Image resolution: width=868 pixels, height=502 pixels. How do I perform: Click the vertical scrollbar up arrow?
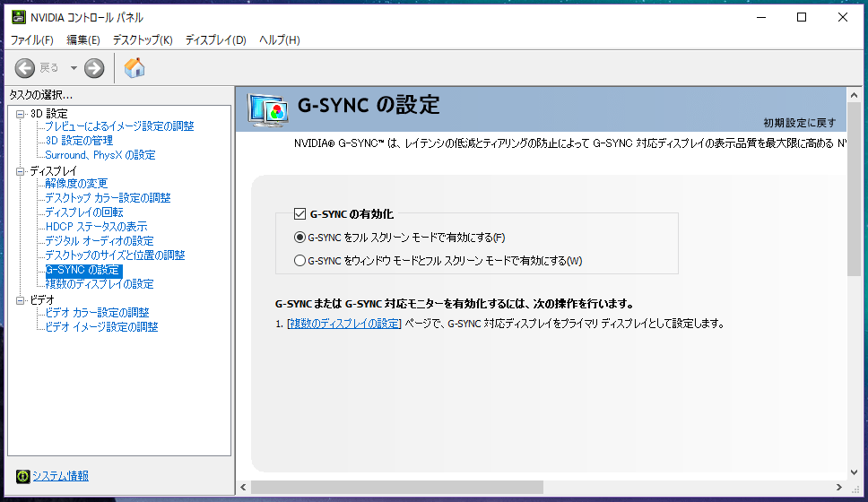(854, 95)
